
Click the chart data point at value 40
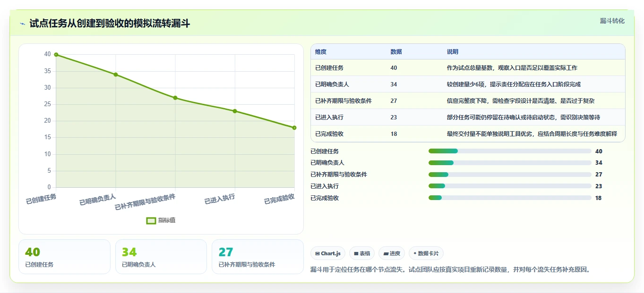point(56,55)
